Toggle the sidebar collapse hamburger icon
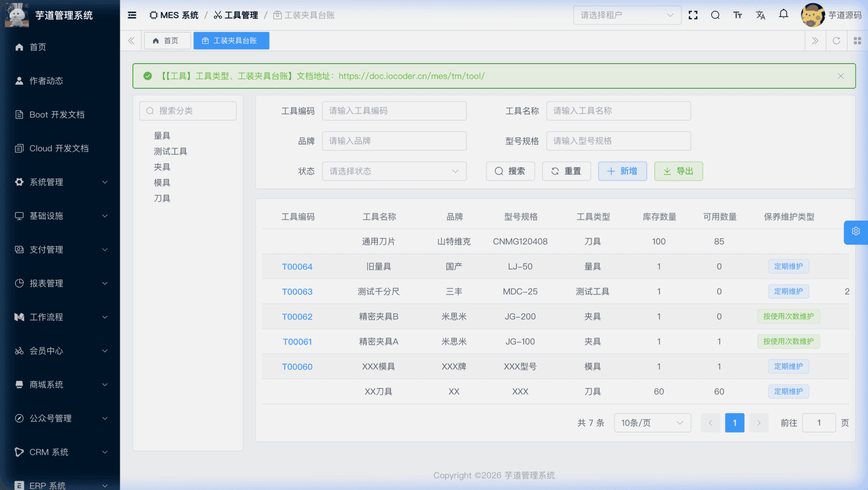The width and height of the screenshot is (868, 490). [x=132, y=15]
